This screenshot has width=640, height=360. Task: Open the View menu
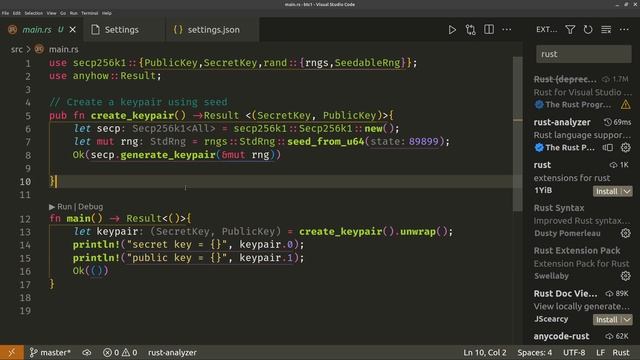[51, 13]
